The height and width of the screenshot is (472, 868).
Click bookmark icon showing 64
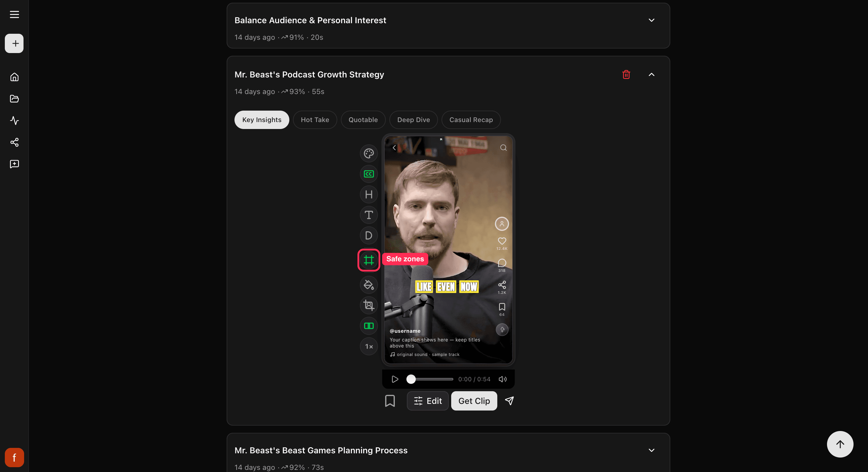[502, 307]
